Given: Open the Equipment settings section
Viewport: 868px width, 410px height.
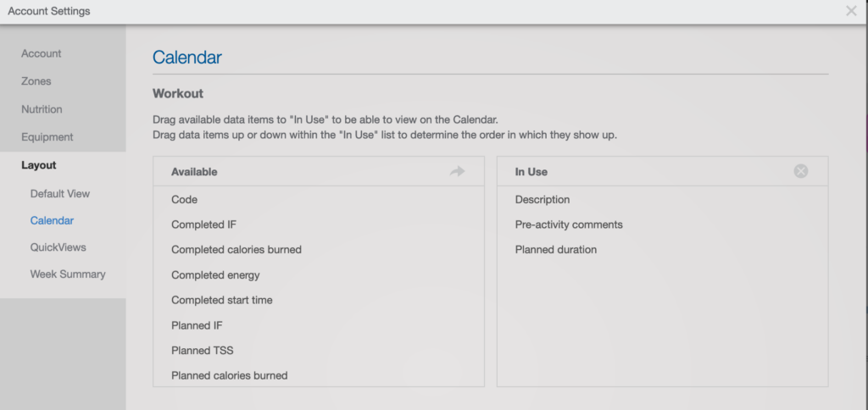Looking at the screenshot, I should click(x=47, y=136).
